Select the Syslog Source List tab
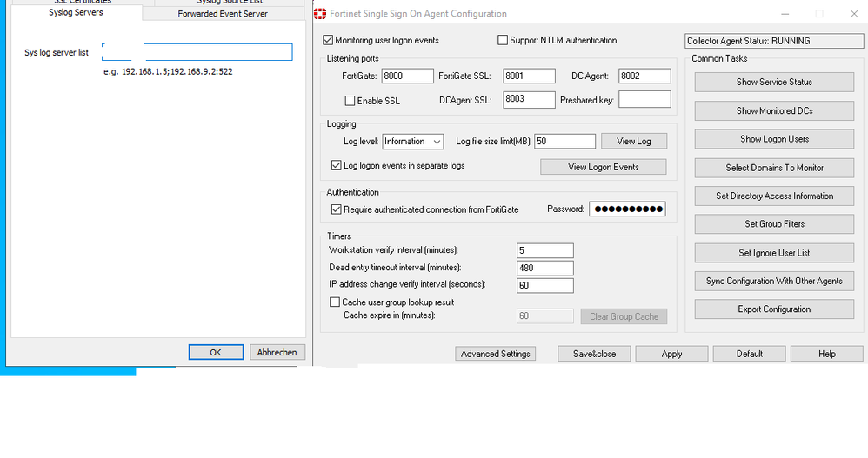Image resolution: width=868 pixels, height=458 pixels. (230, 3)
